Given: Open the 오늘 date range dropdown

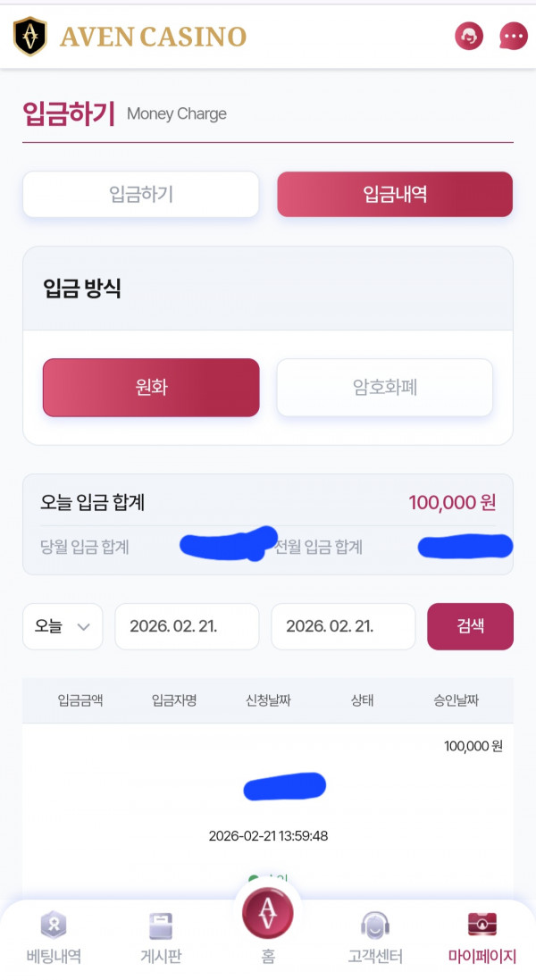Looking at the screenshot, I should 63,626.
